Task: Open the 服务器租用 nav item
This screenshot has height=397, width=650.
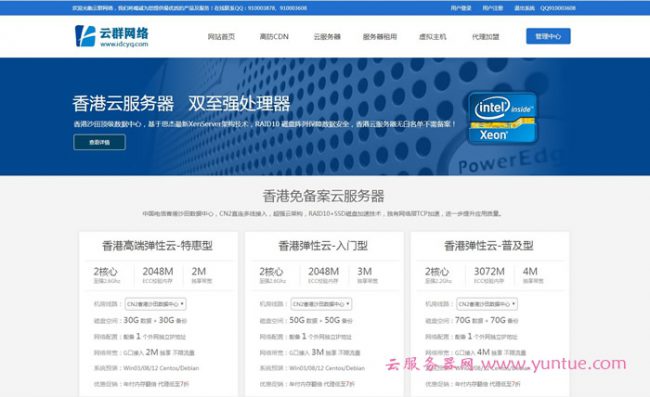Action: [380, 36]
